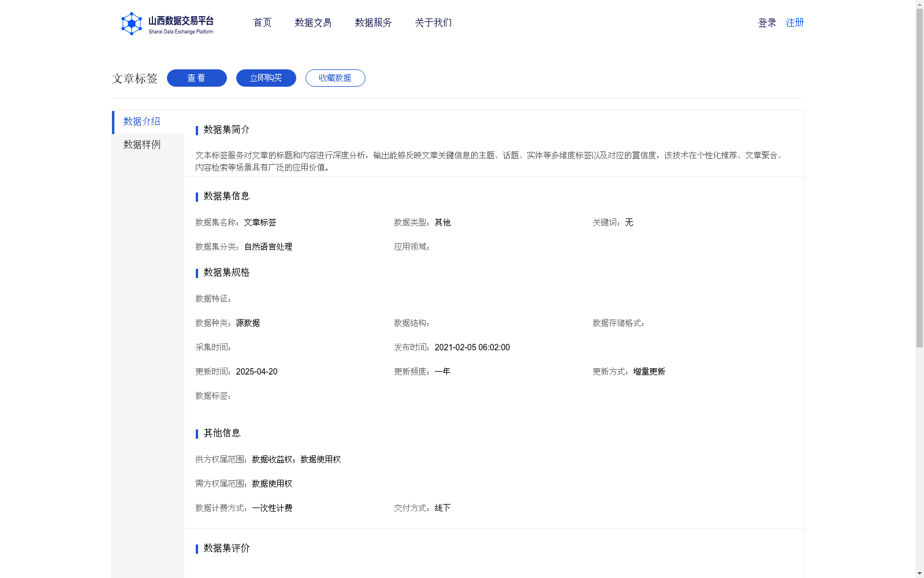924x578 pixels.
Task: Click the scrollbar down arrow
Action: (x=919, y=573)
